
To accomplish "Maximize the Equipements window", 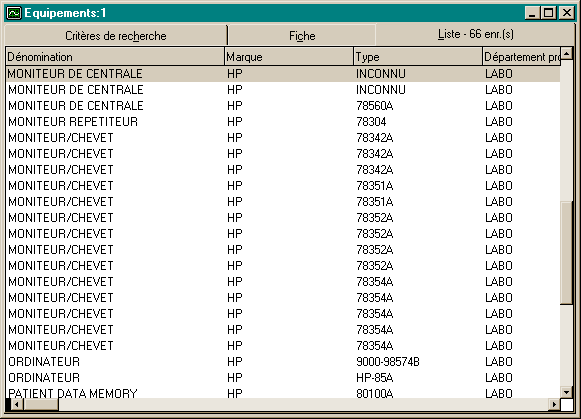I will 548,13.
